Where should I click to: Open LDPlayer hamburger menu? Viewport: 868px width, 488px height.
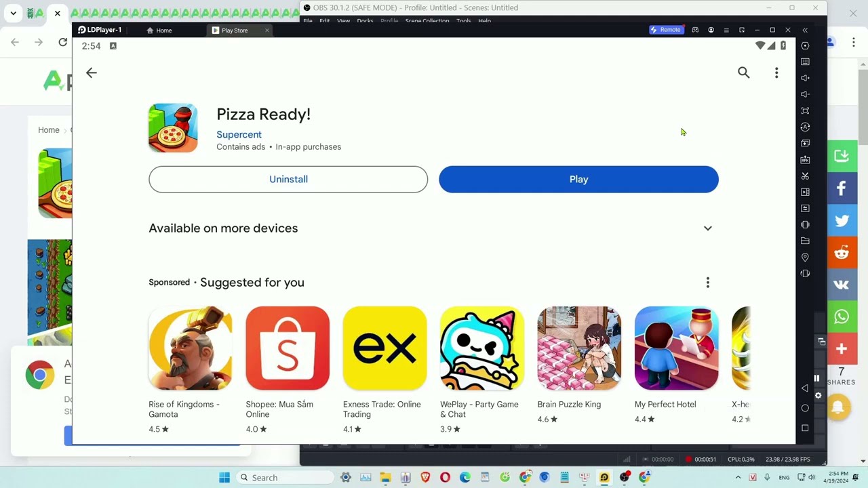[726, 30]
